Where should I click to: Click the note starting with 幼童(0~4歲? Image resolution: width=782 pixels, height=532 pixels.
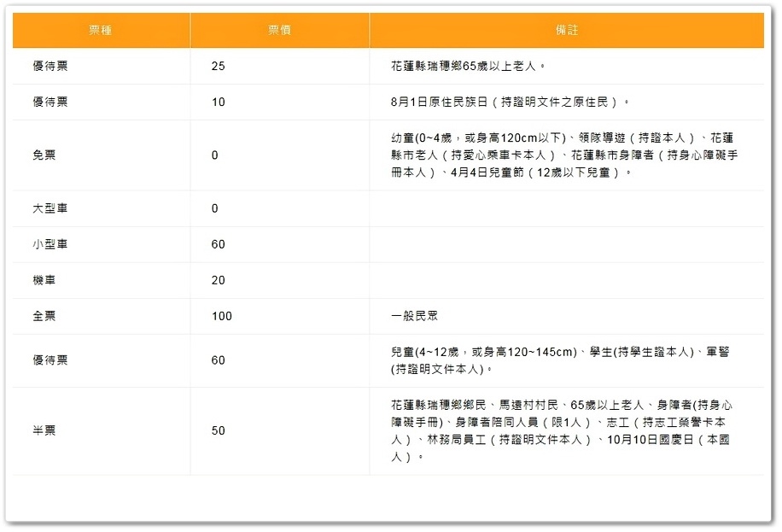(x=564, y=155)
